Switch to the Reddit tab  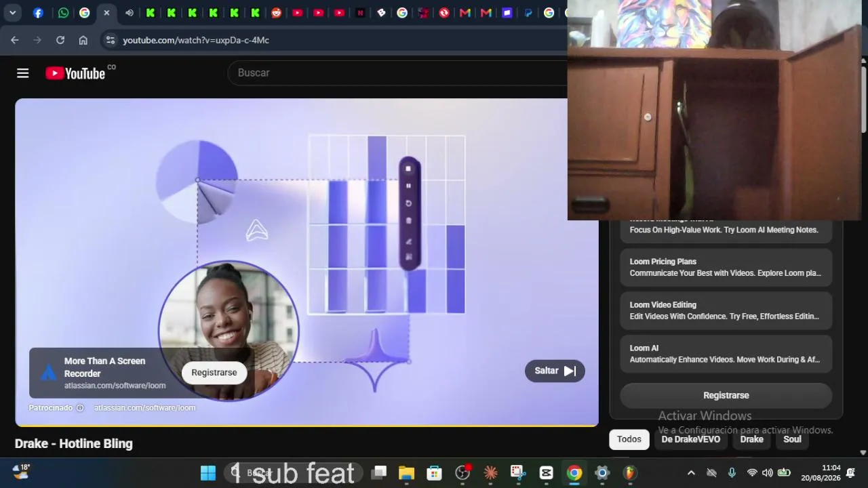point(276,12)
